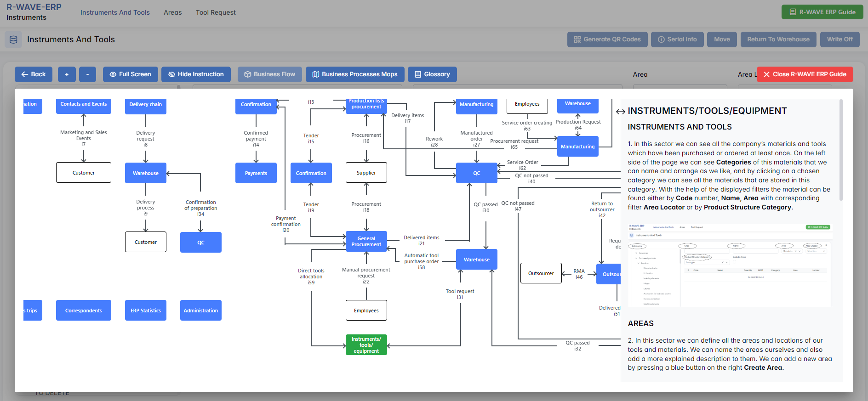Viewport: 868px width, 401px height.
Task: Toggle Hide Instruction panel
Action: pos(196,74)
